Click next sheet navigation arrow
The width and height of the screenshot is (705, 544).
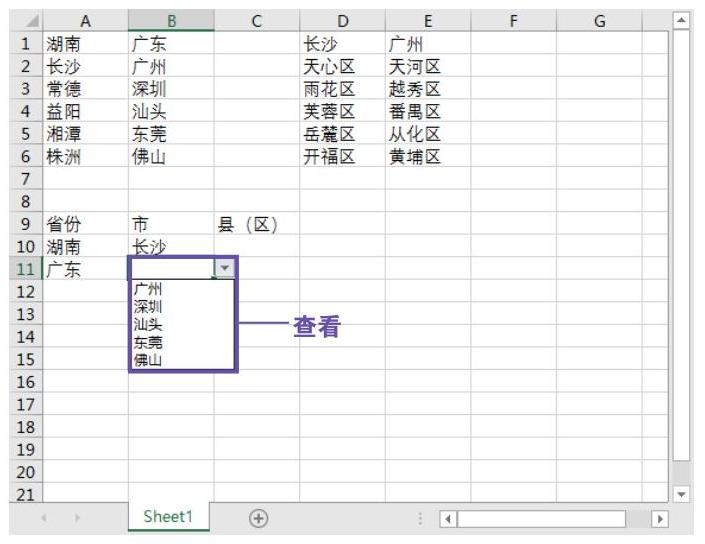[x=77, y=518]
